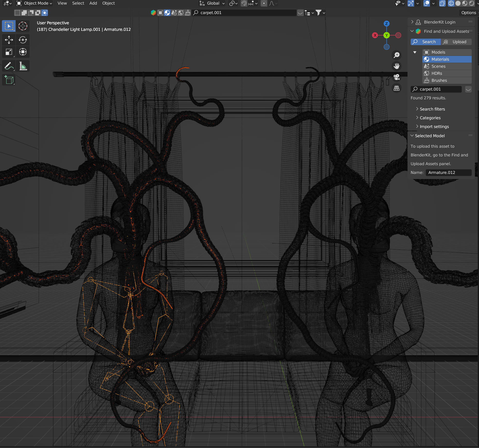Select the Scale tool
This screenshot has width=479, height=448.
tap(9, 52)
